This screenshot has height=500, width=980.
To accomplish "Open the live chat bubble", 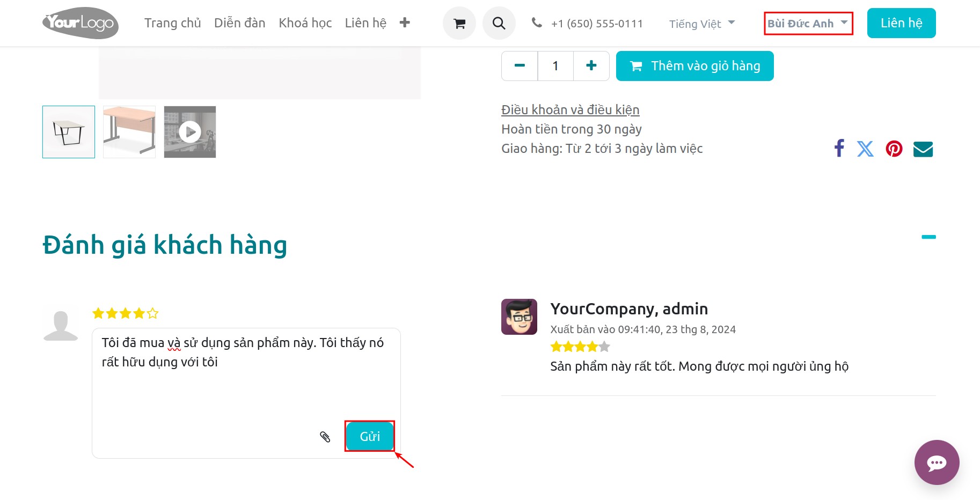I will pos(937,462).
